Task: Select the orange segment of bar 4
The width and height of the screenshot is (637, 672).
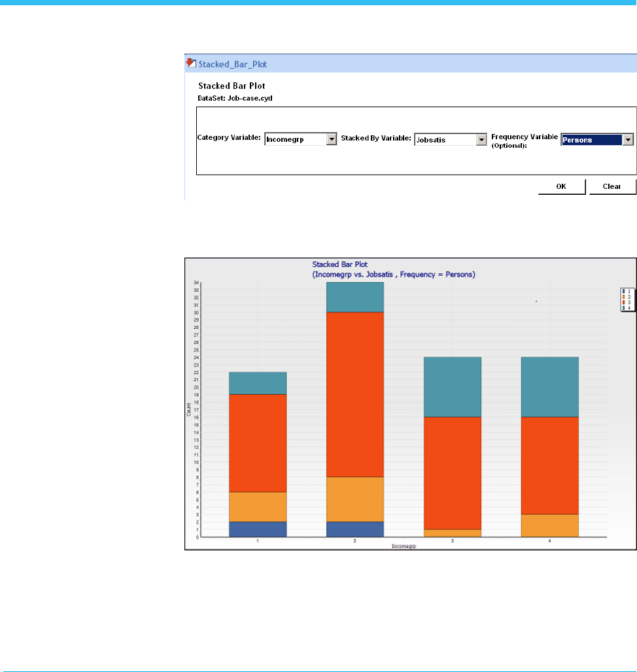Action: click(x=549, y=526)
